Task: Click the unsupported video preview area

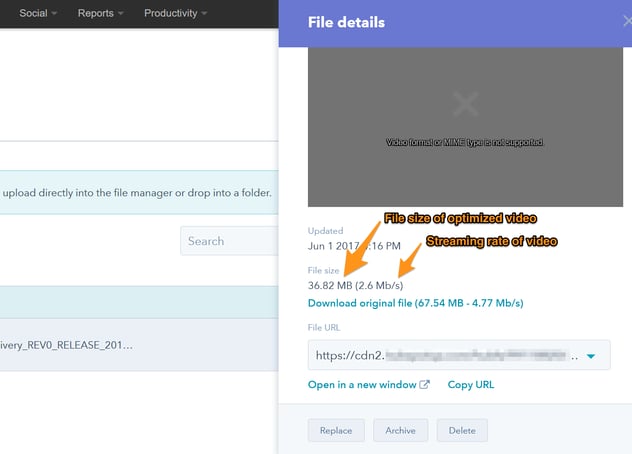Action: (465, 160)
